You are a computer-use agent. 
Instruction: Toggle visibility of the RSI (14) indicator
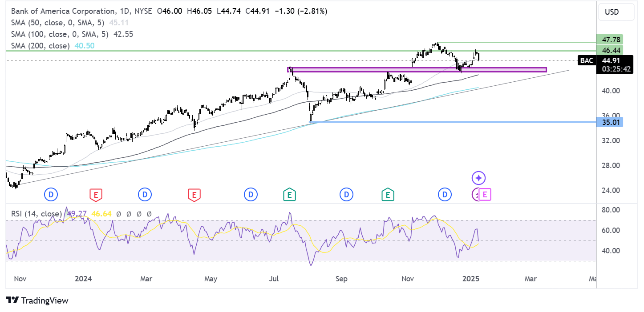click(36, 214)
